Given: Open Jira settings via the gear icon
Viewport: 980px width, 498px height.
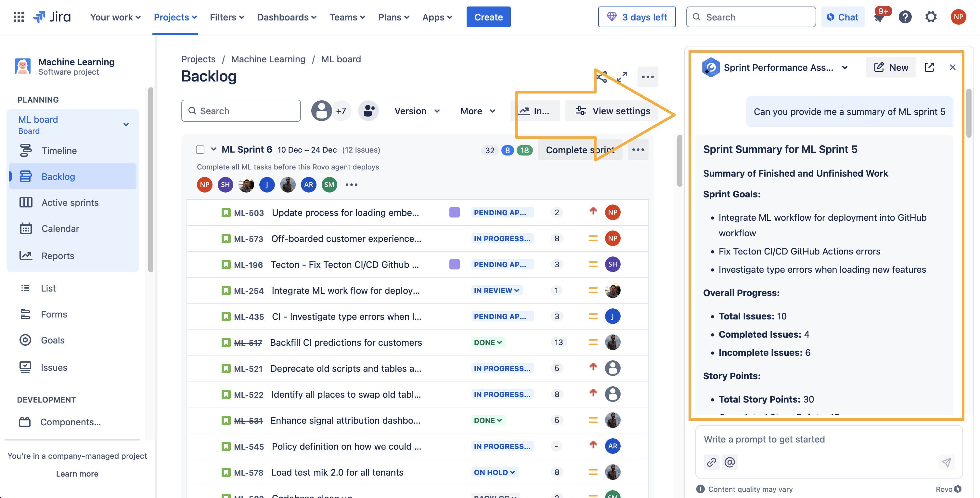Looking at the screenshot, I should [931, 17].
